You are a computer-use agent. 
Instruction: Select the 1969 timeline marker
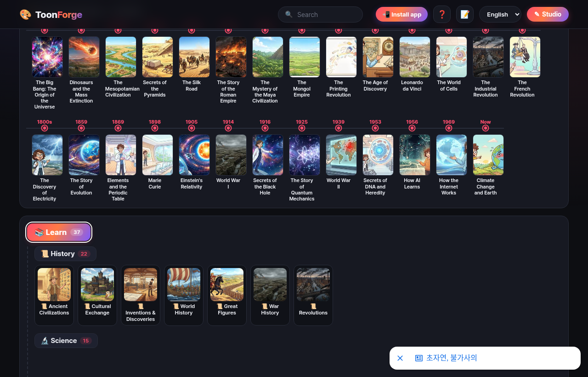tap(449, 128)
